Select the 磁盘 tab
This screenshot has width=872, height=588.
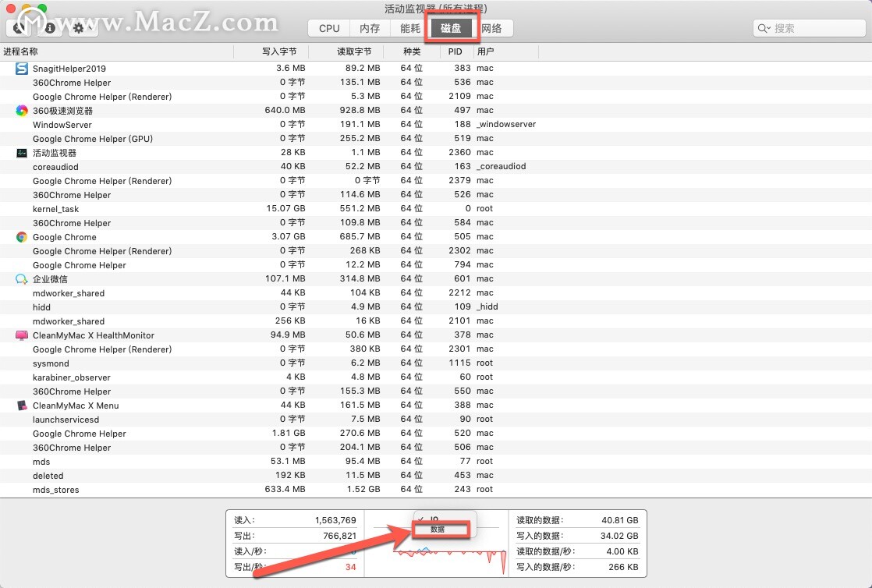tap(451, 28)
